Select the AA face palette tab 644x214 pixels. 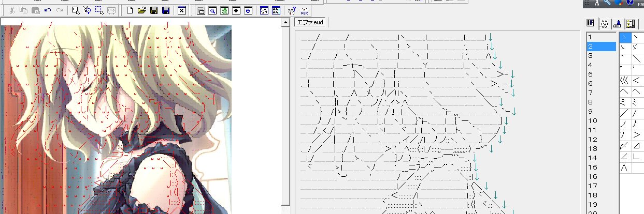click(604, 23)
